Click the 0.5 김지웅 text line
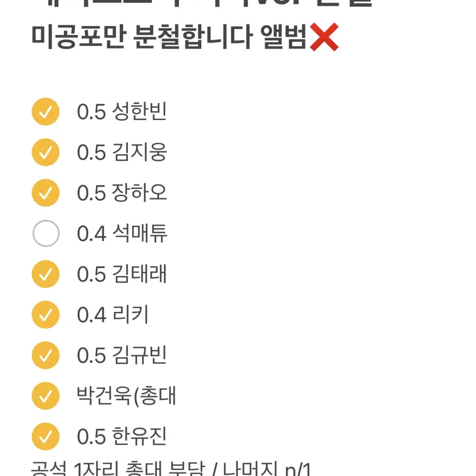The height and width of the screenshot is (476, 476). pyautogui.click(x=122, y=152)
